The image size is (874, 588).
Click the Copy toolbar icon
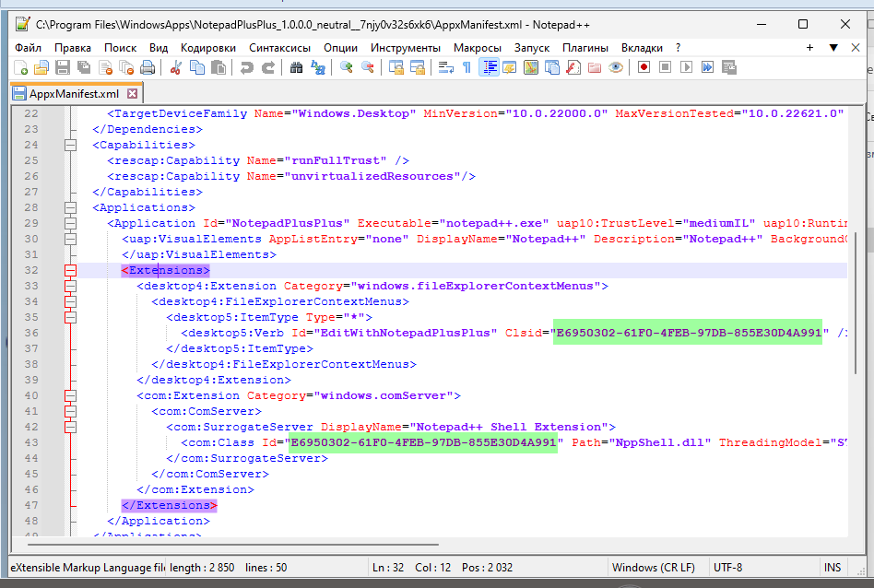click(197, 68)
